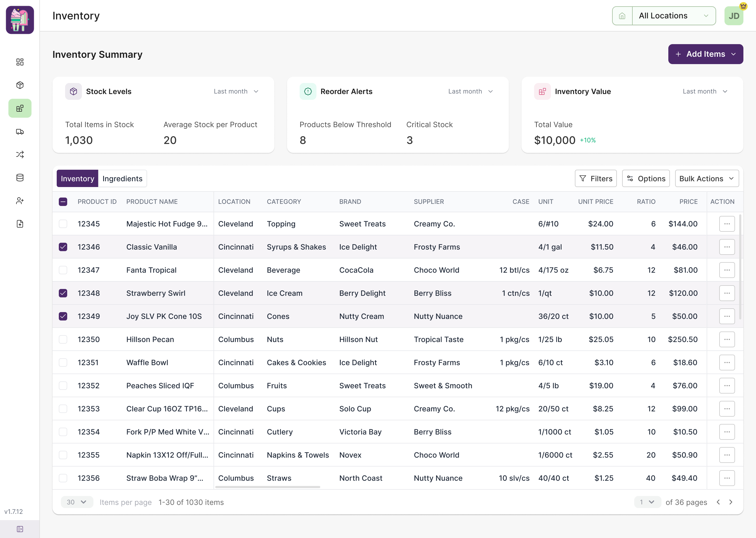Open action menu for Fanta Tropical row
The image size is (756, 538).
[x=727, y=270]
